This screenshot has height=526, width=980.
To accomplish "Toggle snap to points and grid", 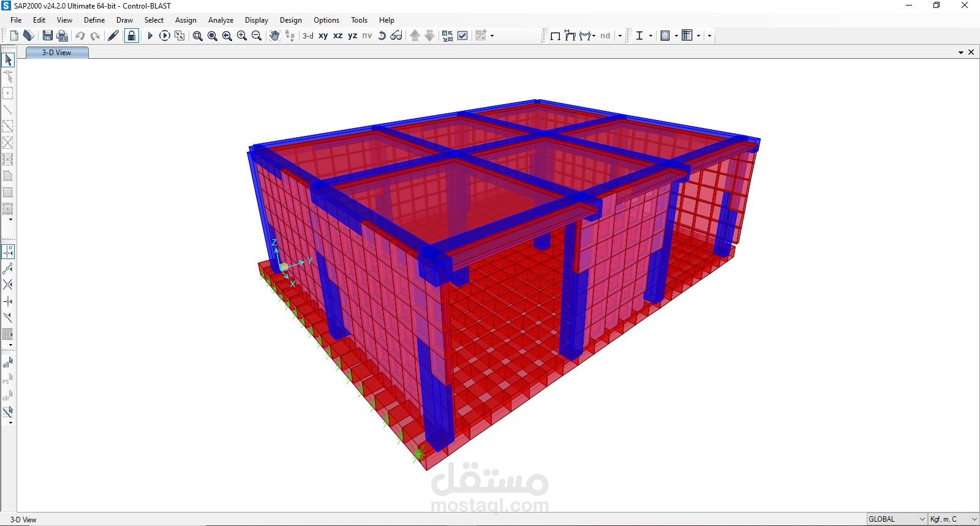I will point(8,252).
